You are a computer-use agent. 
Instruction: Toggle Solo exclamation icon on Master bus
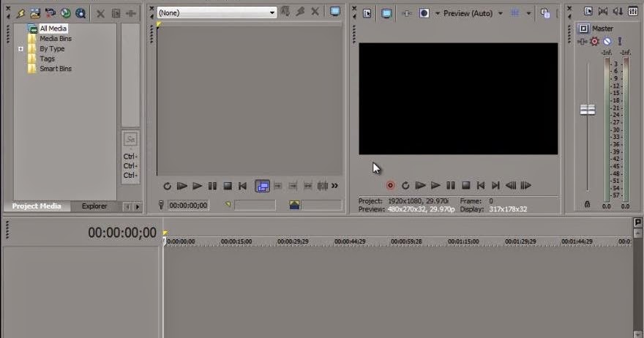pyautogui.click(x=620, y=41)
